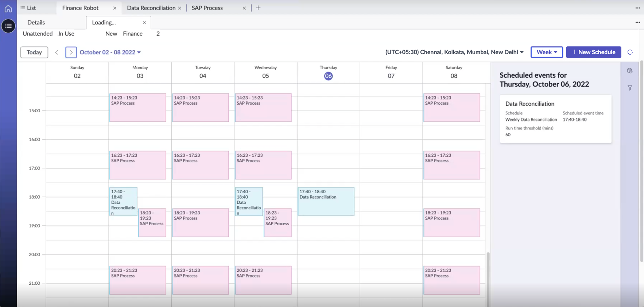Go to next week arrow
Viewport: 644px width, 307px height.
pos(71,52)
